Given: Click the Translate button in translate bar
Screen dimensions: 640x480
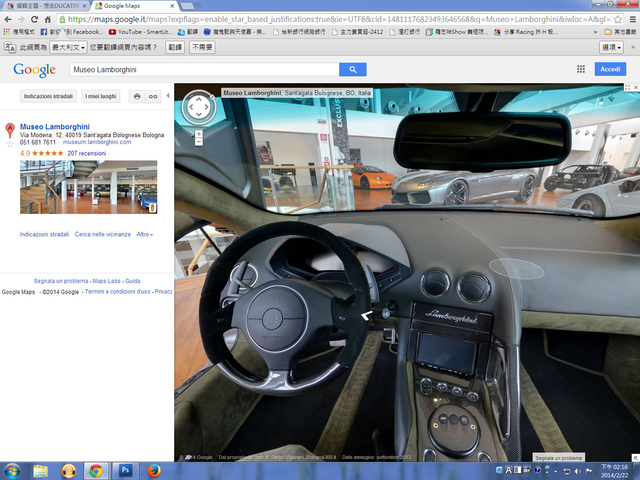Looking at the screenshot, I should click(x=175, y=47).
